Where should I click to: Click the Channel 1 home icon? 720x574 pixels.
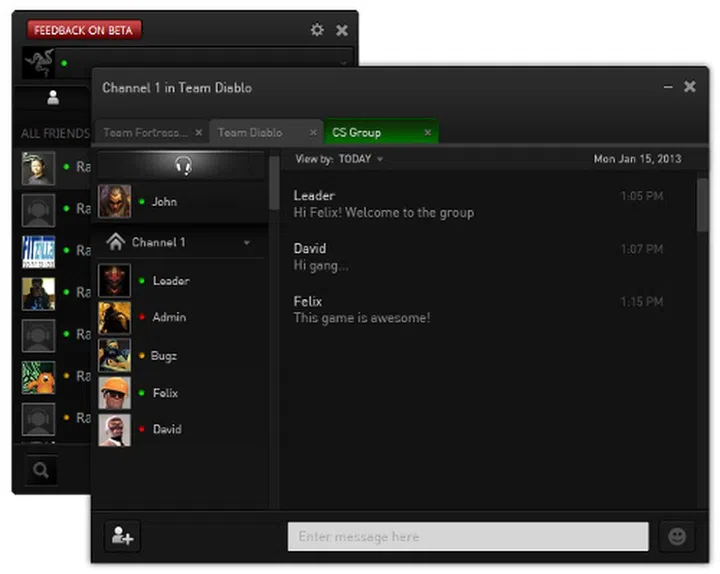click(x=115, y=242)
